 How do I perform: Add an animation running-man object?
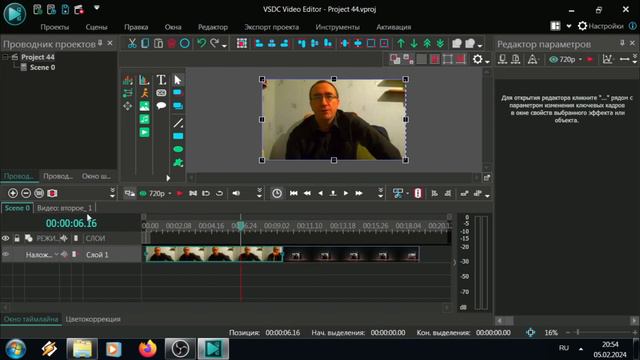tap(144, 93)
